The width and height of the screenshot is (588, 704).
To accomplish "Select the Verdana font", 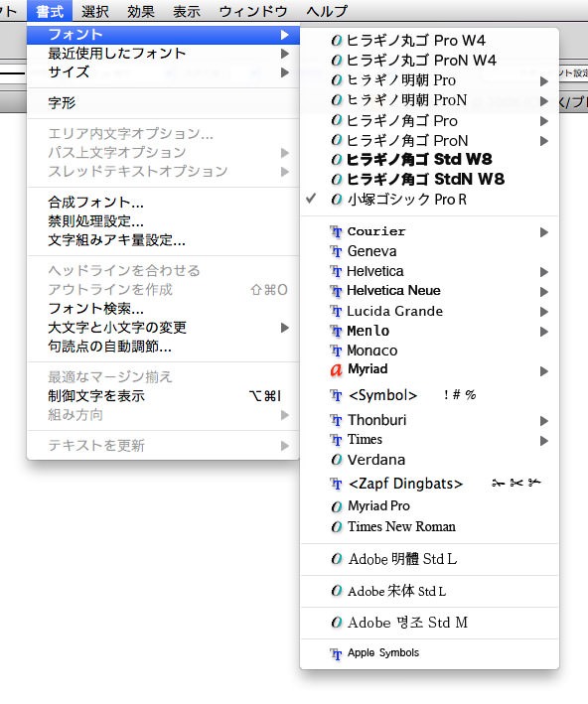I will (x=429, y=460).
